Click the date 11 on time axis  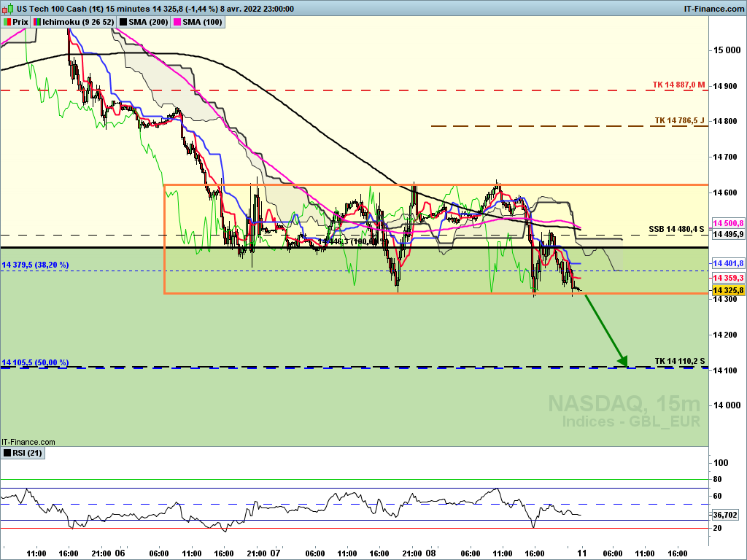click(x=581, y=553)
